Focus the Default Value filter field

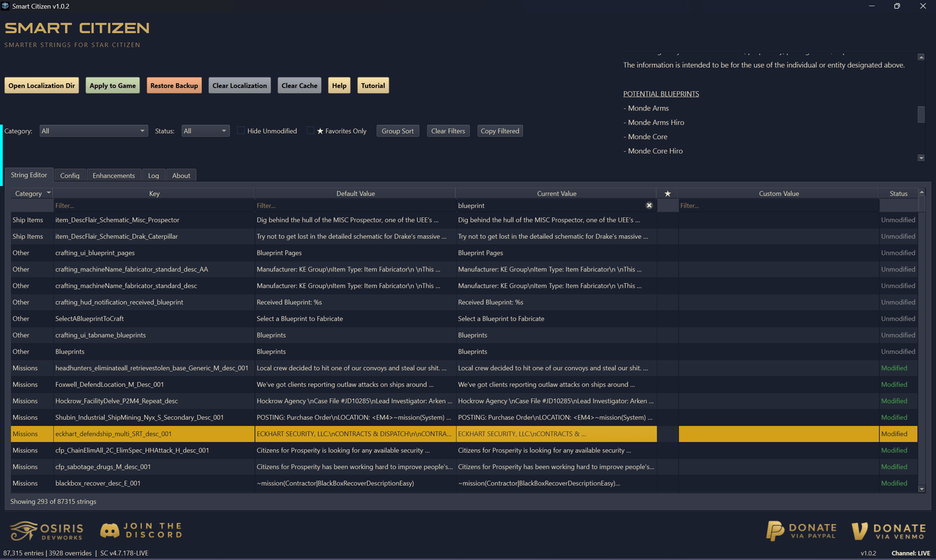355,206
